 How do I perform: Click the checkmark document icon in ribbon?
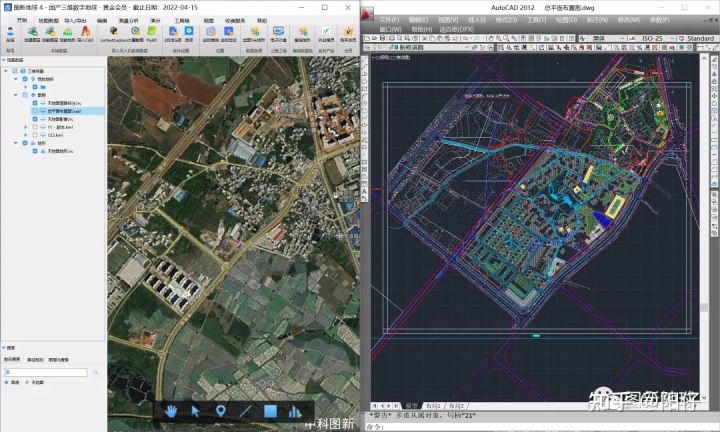click(326, 31)
